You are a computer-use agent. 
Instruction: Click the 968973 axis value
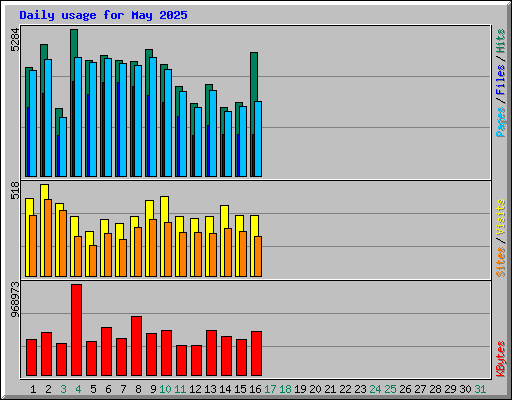pyautogui.click(x=15, y=300)
